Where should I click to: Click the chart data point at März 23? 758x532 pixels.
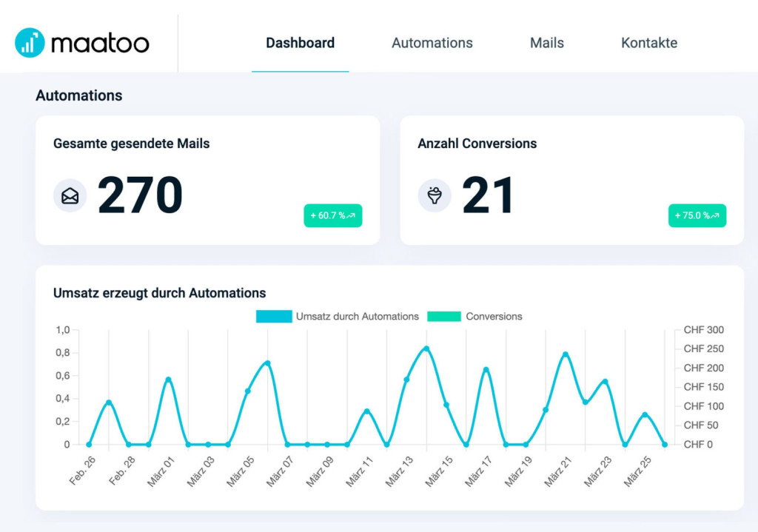[x=606, y=382]
